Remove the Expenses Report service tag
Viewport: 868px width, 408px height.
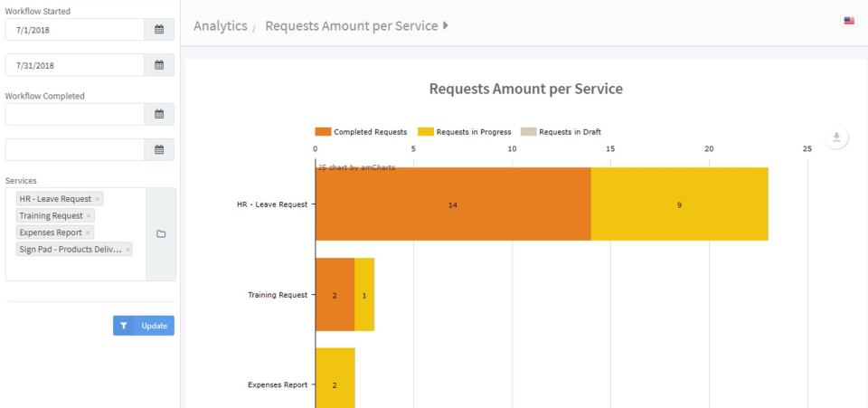coord(89,232)
